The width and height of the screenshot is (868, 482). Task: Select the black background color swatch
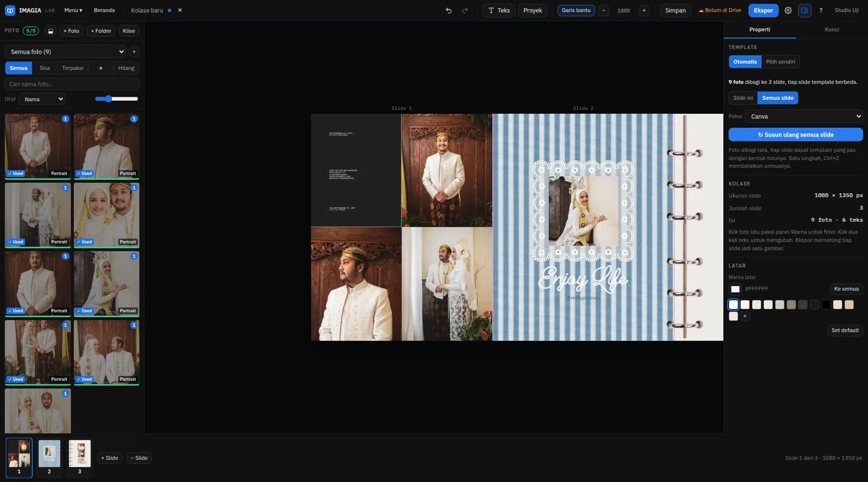(x=826, y=305)
